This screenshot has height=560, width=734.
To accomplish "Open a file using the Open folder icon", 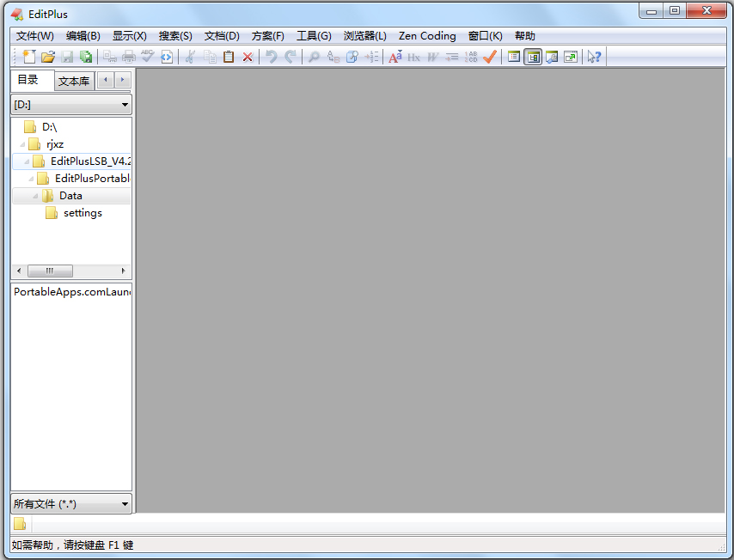I will click(x=48, y=57).
